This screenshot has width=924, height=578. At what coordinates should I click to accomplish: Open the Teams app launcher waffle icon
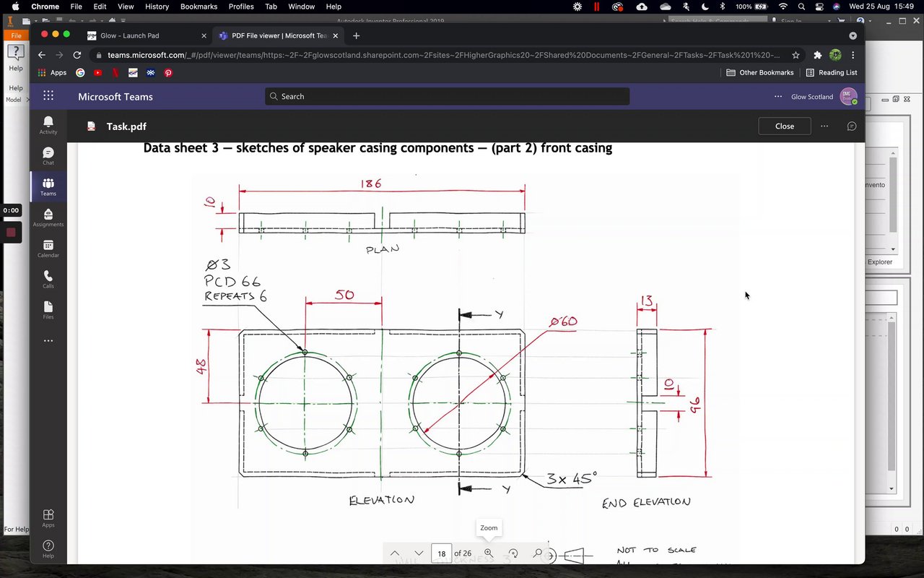click(x=48, y=96)
